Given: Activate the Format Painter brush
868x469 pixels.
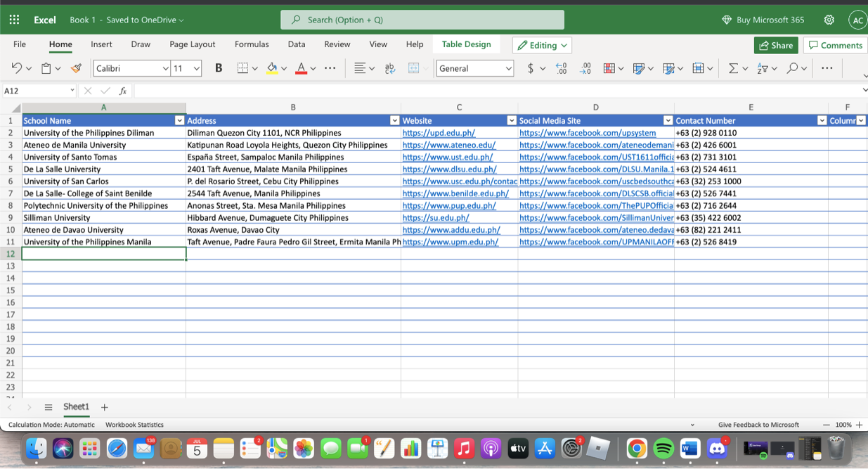Looking at the screenshot, I should pyautogui.click(x=76, y=68).
